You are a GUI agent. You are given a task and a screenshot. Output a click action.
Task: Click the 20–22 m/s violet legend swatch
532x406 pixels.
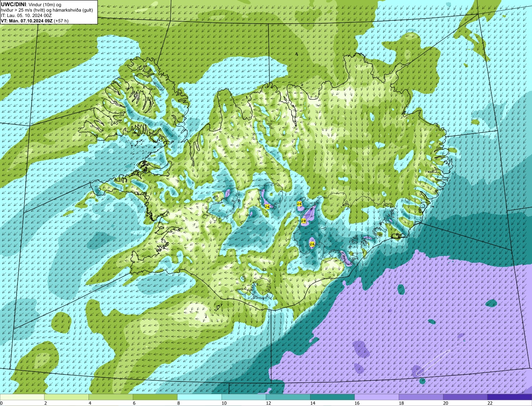[x=465, y=397]
